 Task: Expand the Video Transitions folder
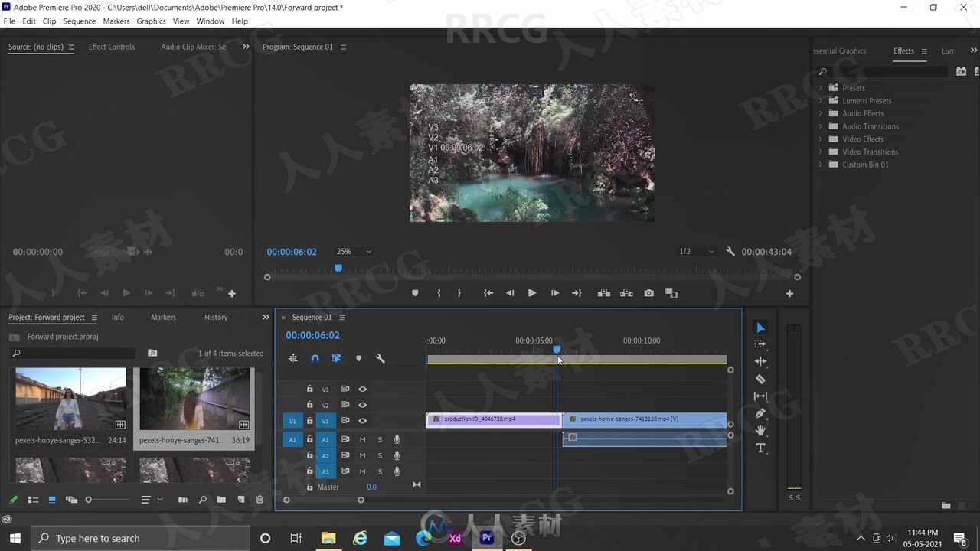pos(821,152)
